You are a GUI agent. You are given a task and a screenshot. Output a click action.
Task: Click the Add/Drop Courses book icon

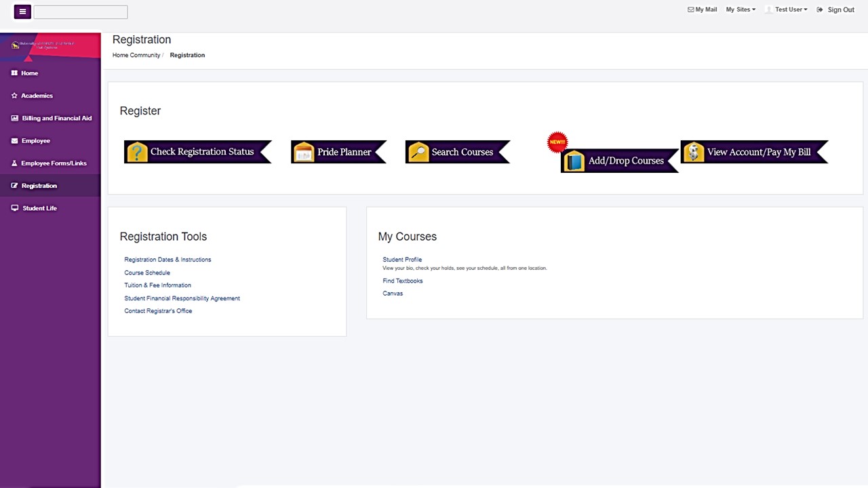(574, 161)
